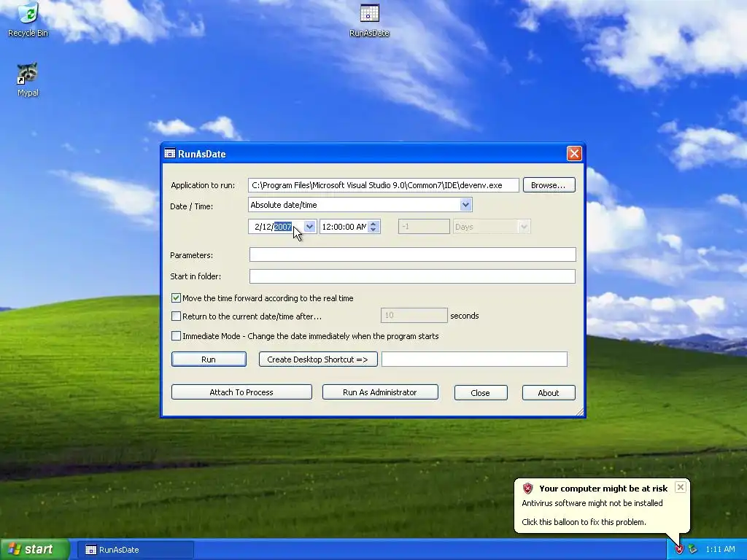Click the 1:11 AM taskbar clock

point(720,550)
